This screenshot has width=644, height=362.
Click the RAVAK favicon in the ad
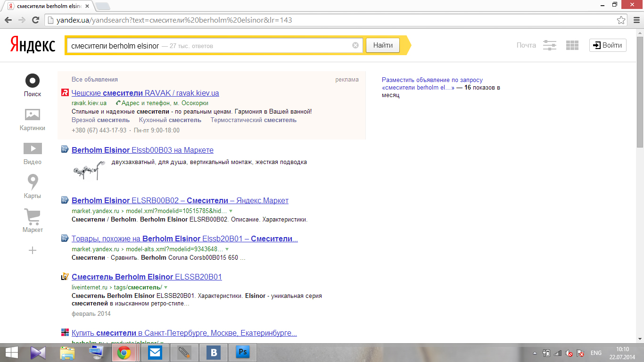pyautogui.click(x=65, y=92)
